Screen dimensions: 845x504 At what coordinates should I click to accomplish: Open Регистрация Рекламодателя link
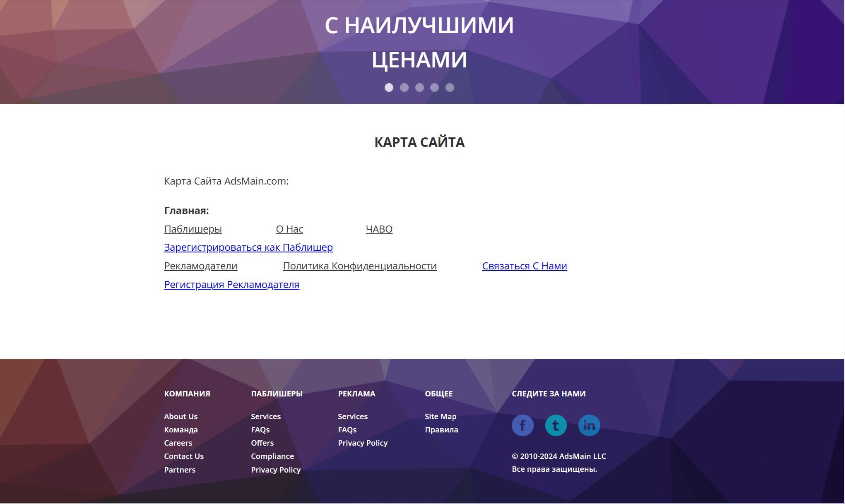231,285
